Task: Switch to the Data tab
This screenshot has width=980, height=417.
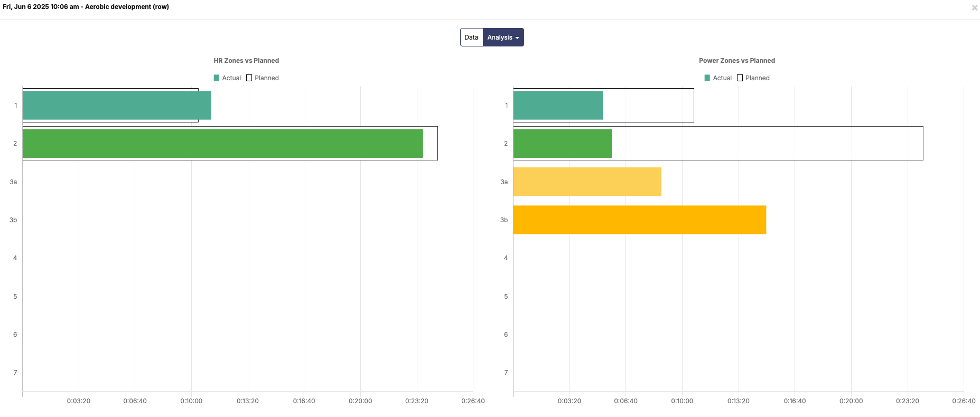Action: 471,37
